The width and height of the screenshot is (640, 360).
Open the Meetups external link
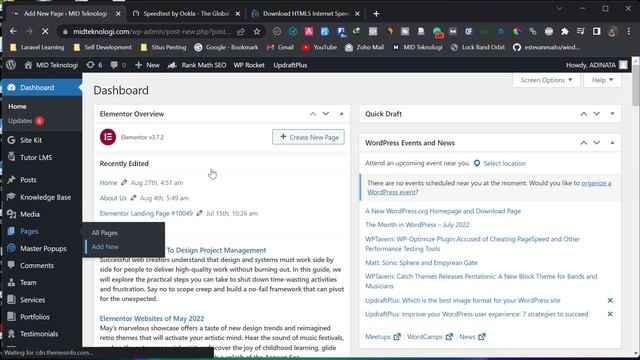[x=383, y=337]
